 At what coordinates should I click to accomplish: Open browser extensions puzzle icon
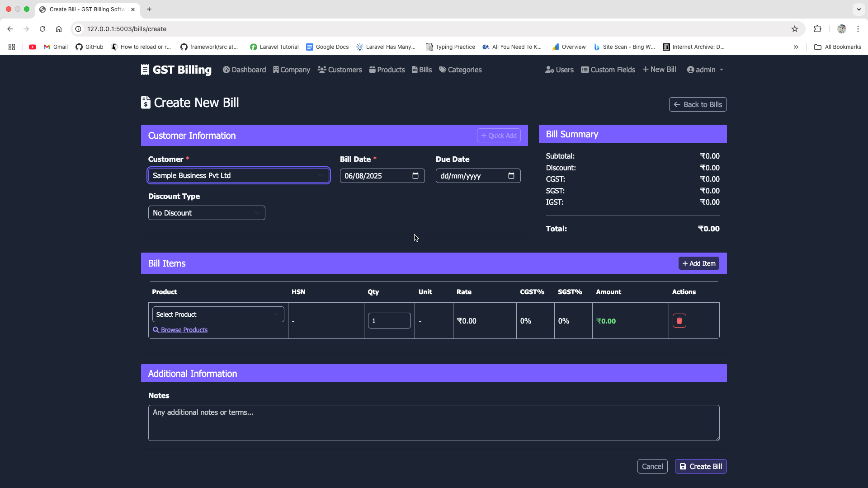coord(817,29)
